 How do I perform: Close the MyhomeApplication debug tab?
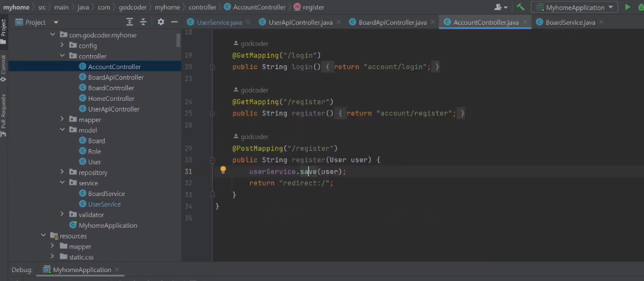(117, 270)
